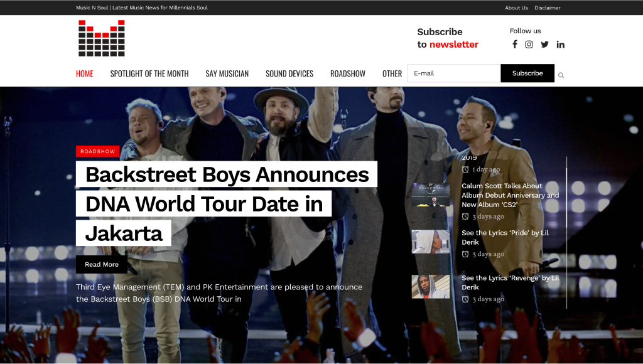Open the Facebook social icon
The width and height of the screenshot is (643, 364).
pos(515,45)
